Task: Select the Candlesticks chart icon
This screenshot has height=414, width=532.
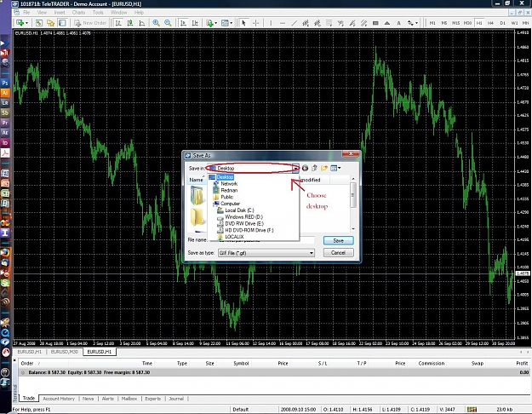Action: click(x=130, y=23)
